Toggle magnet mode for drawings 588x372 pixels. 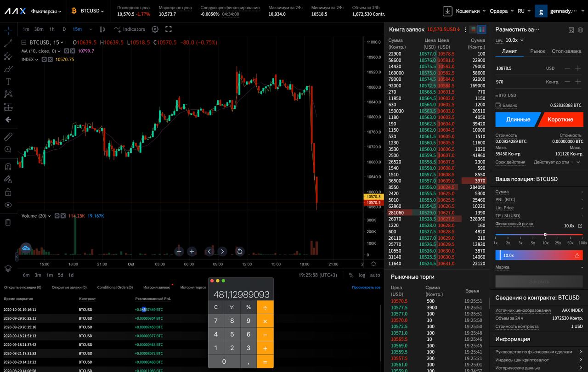pyautogui.click(x=8, y=167)
